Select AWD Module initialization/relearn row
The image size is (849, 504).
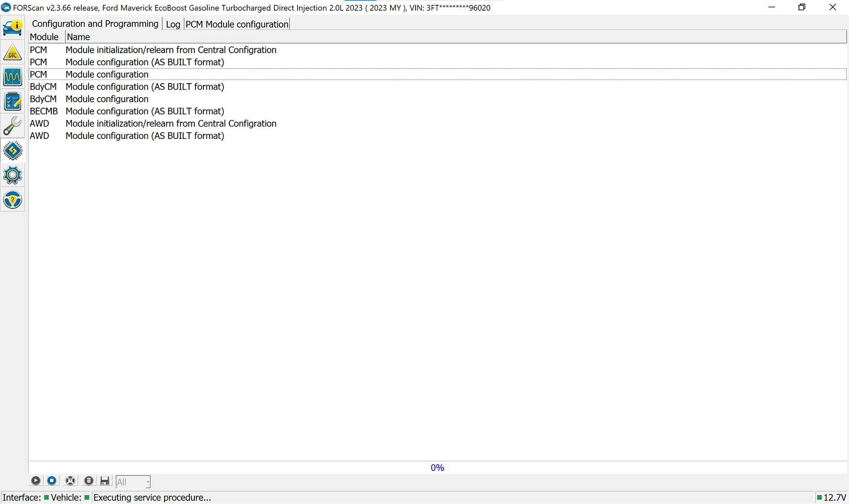coord(171,124)
